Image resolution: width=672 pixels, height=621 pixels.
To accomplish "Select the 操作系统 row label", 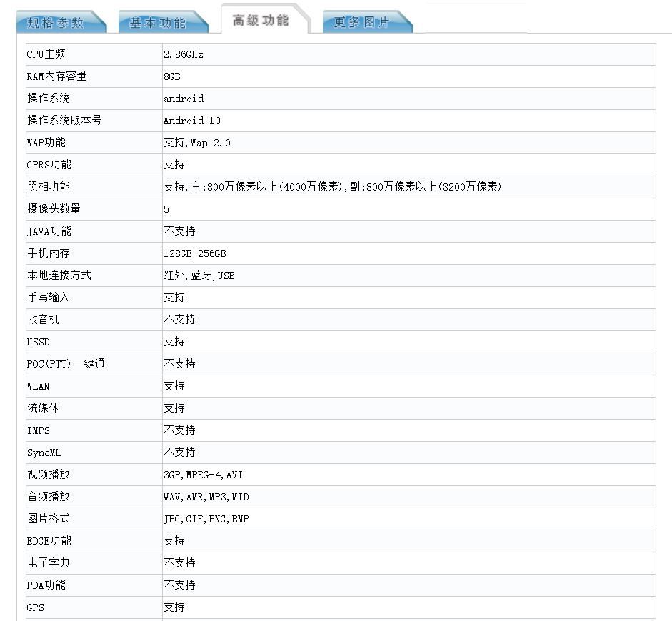I will coord(49,99).
